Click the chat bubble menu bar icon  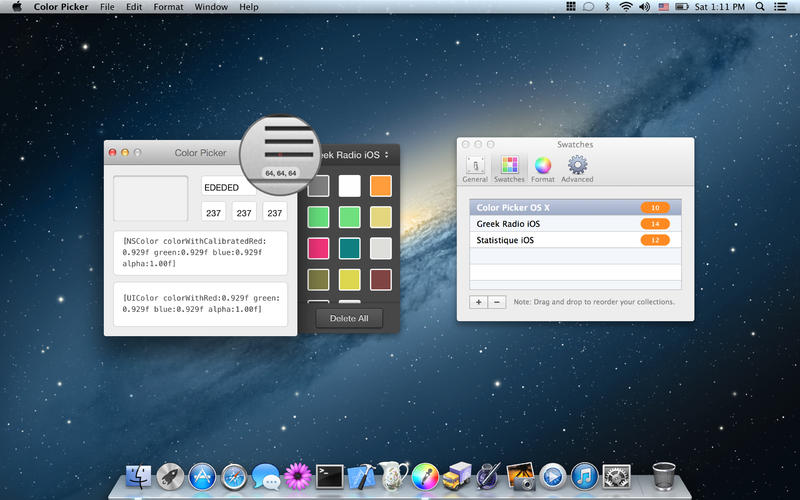pos(588,7)
